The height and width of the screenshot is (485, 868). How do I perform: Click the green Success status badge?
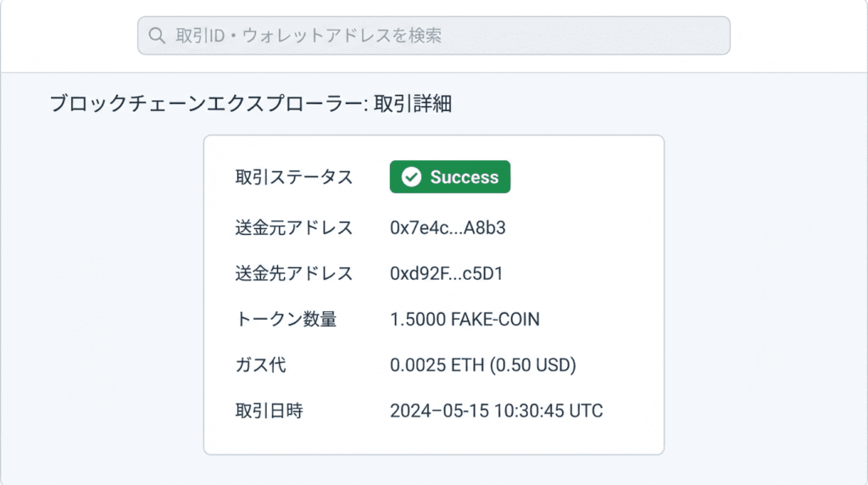[450, 176]
